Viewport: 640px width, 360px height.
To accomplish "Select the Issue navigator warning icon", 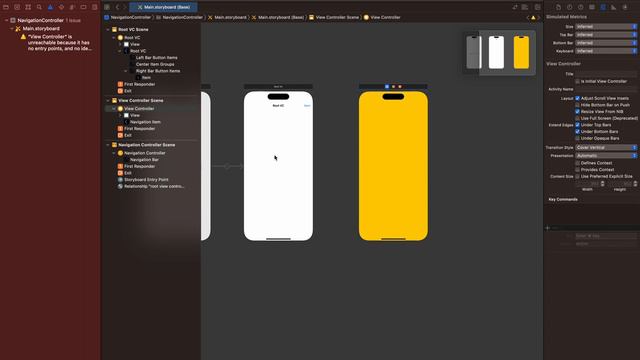I will pyautogui.click(x=50, y=7).
